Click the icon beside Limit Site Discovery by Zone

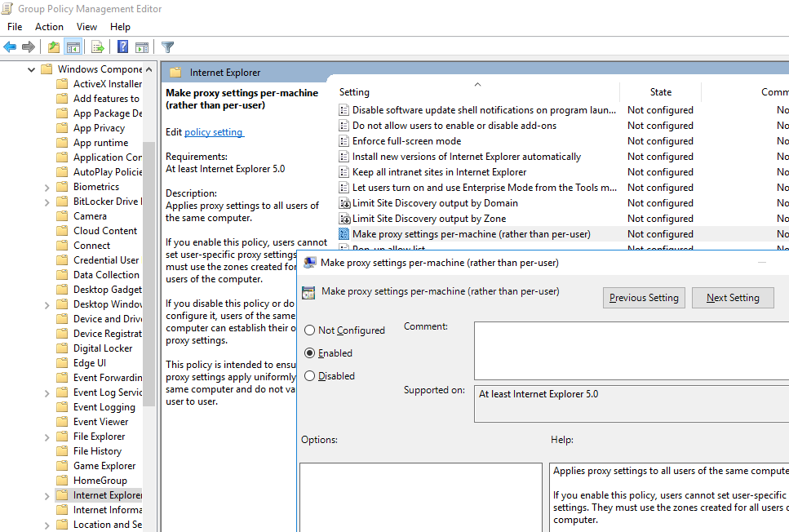pos(344,219)
